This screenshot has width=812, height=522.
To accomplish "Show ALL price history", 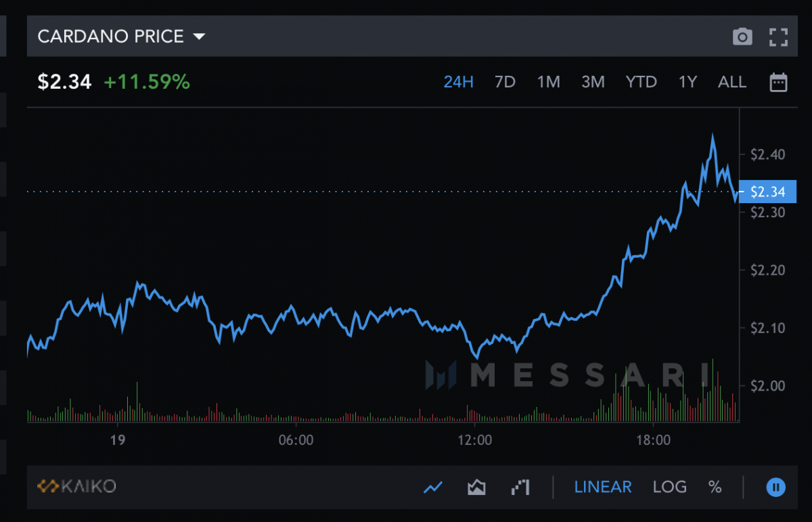I will 731,83.
